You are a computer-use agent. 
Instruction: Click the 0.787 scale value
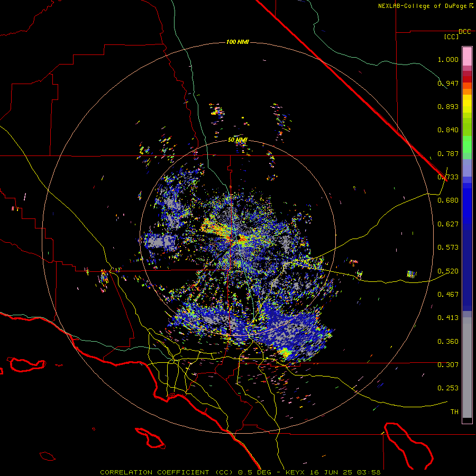[448, 153]
